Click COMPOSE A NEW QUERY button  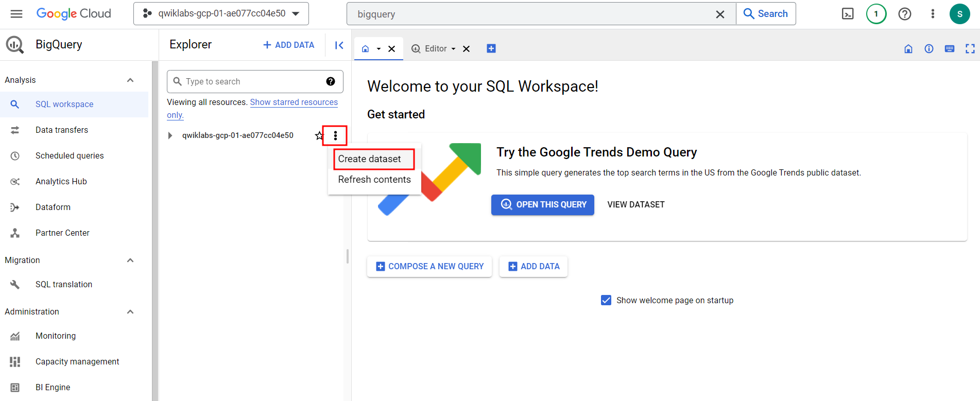click(x=429, y=267)
